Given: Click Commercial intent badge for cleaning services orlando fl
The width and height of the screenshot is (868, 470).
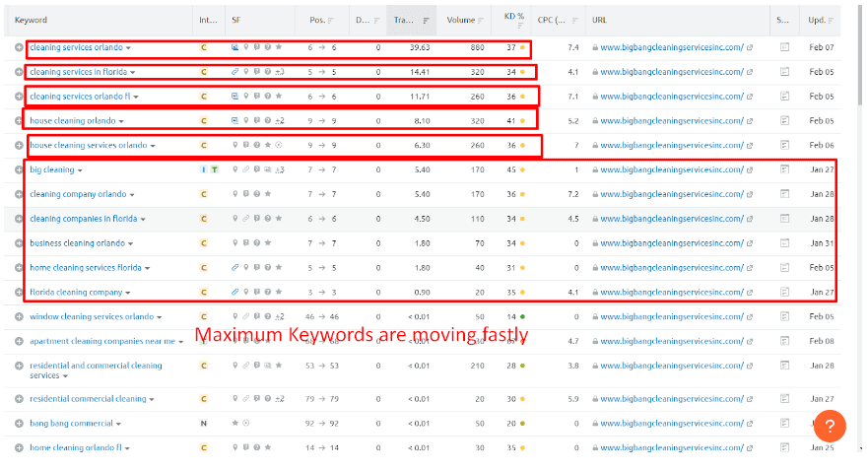Looking at the screenshot, I should click(x=204, y=97).
